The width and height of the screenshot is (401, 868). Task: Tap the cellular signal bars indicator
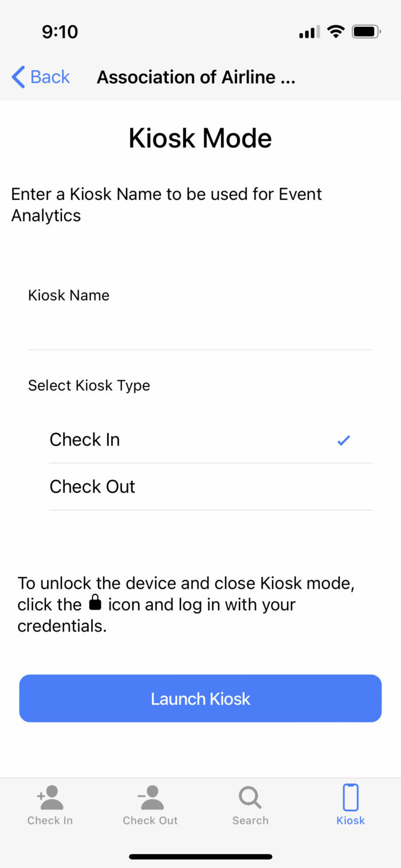(308, 31)
